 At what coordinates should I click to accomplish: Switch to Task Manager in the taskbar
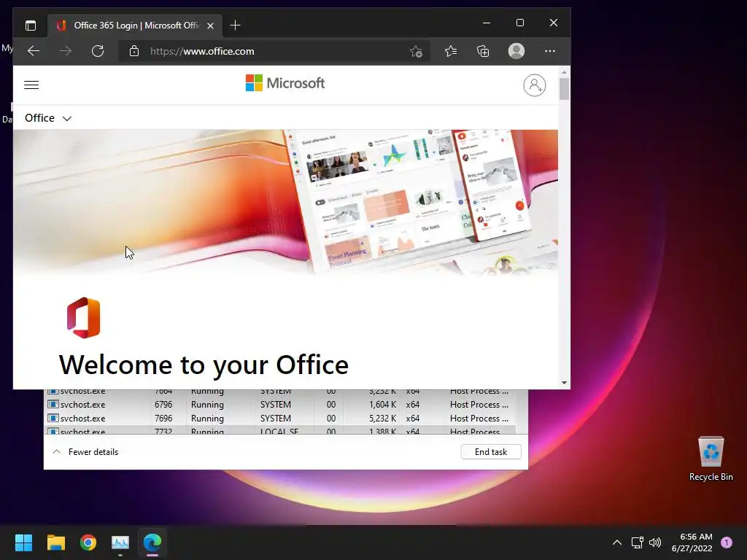coord(120,542)
